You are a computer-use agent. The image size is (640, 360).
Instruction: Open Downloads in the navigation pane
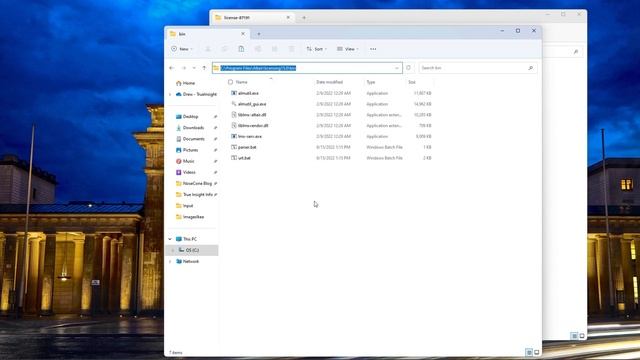193,128
